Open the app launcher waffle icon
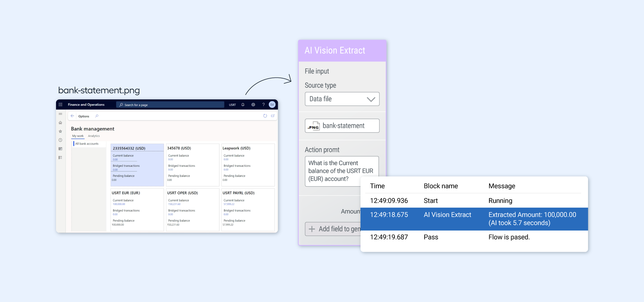Screen dimensions: 644x302 pos(60,105)
